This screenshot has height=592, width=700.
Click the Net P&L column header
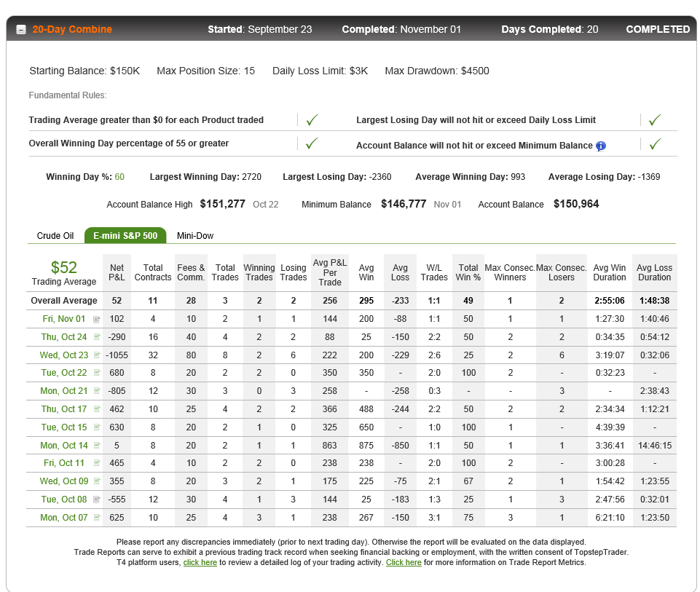coord(117,272)
